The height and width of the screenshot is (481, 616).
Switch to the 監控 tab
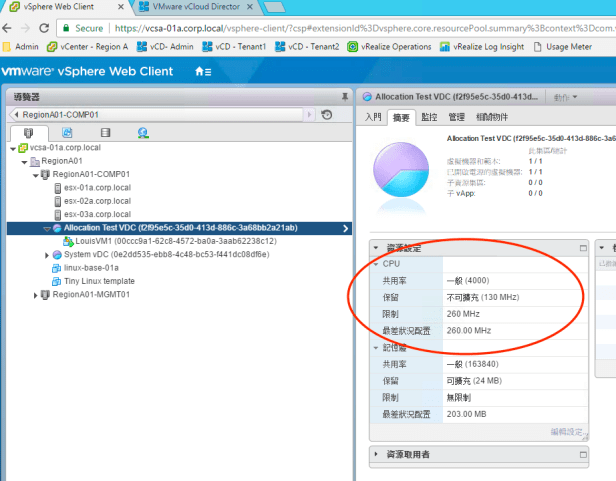click(x=429, y=117)
